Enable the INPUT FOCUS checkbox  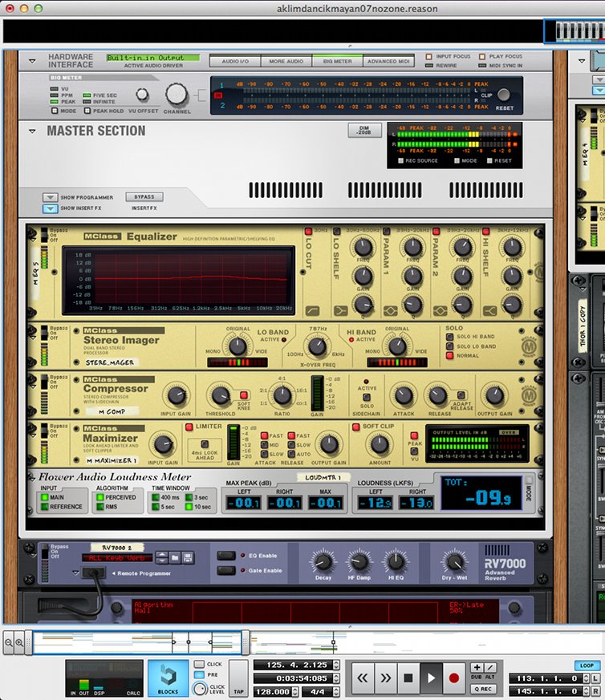pyautogui.click(x=429, y=57)
